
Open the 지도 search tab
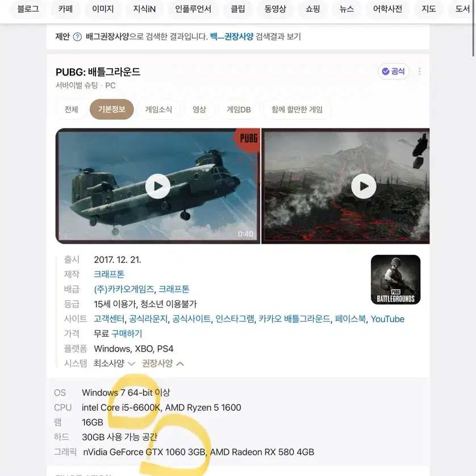(429, 9)
